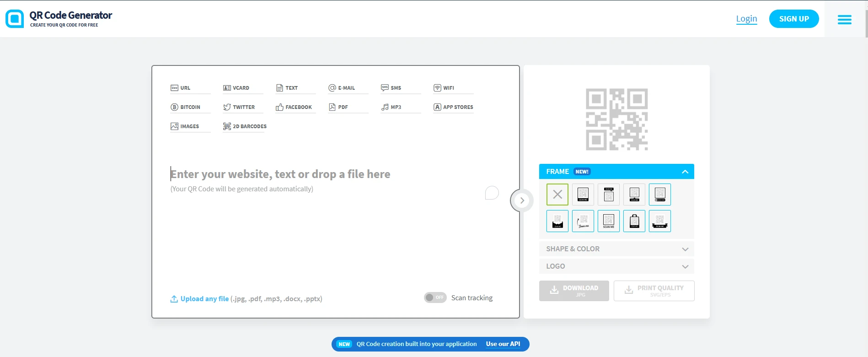Collapse the FRAME section
This screenshot has width=868, height=357.
[685, 172]
